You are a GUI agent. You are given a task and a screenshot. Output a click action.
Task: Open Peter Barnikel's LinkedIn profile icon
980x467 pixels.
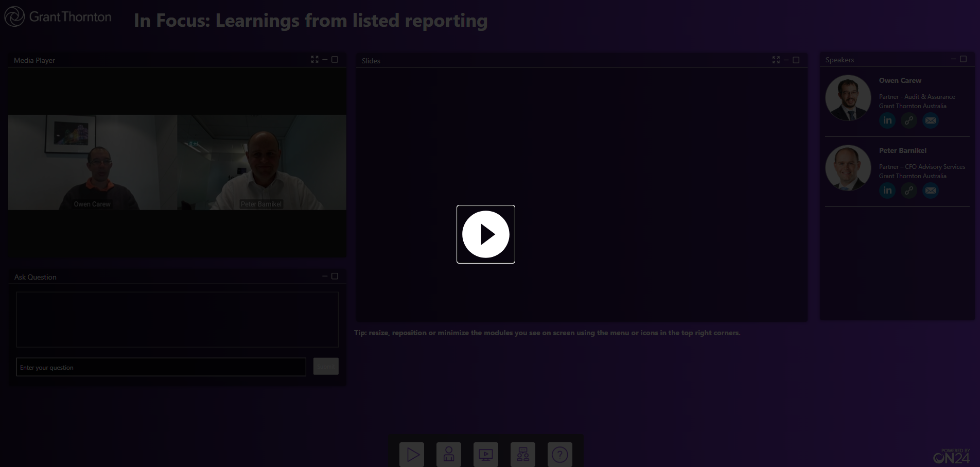[x=887, y=191]
